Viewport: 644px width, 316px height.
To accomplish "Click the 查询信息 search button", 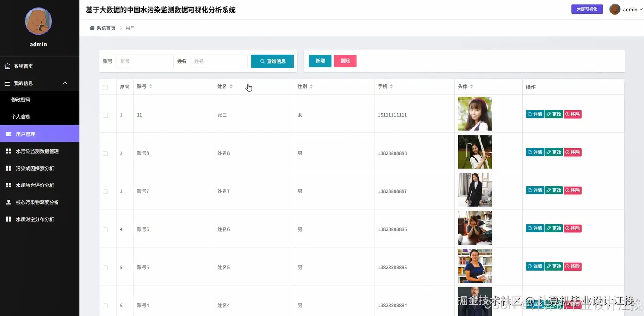I will (272, 61).
